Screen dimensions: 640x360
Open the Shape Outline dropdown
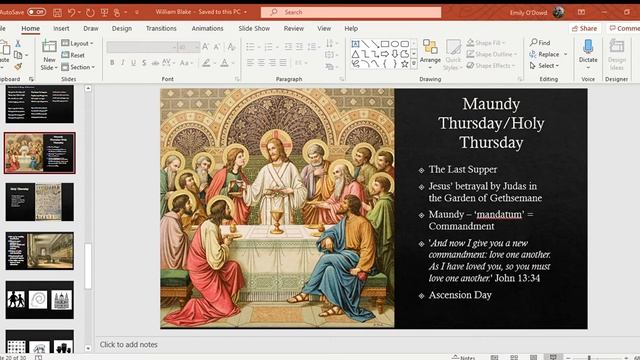point(491,54)
